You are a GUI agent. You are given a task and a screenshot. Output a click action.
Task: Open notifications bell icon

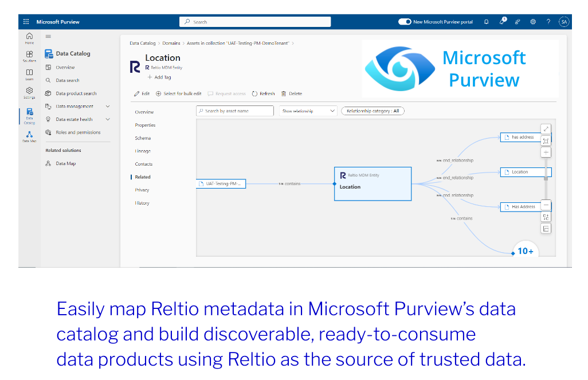487,22
